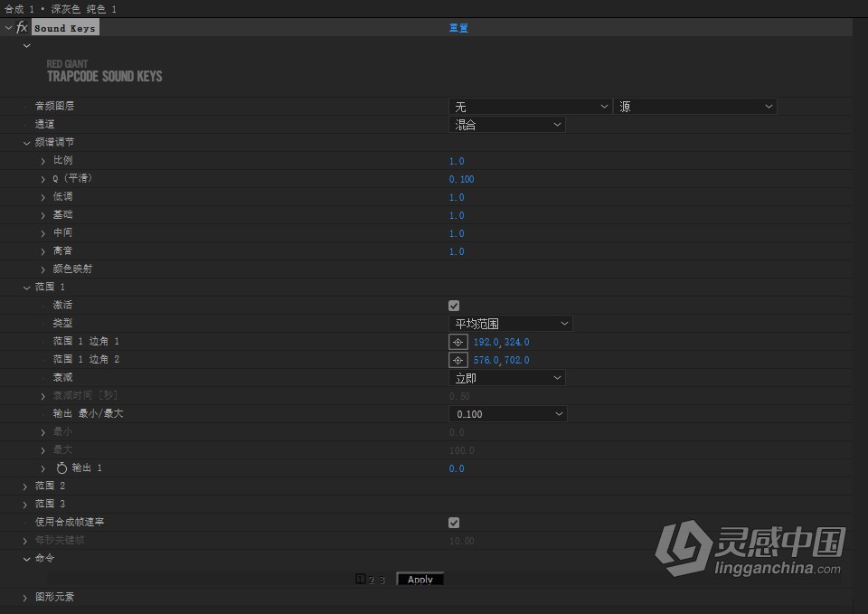Expand the Q (平滑) property
Screen dimensions: 868x614
click(43, 179)
